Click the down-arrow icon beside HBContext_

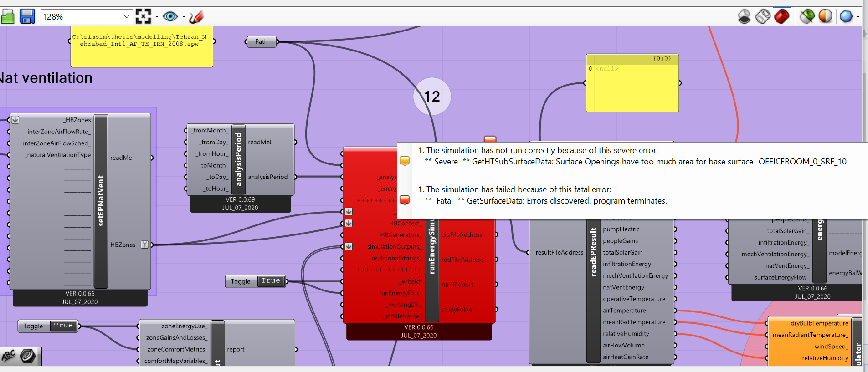pos(349,223)
